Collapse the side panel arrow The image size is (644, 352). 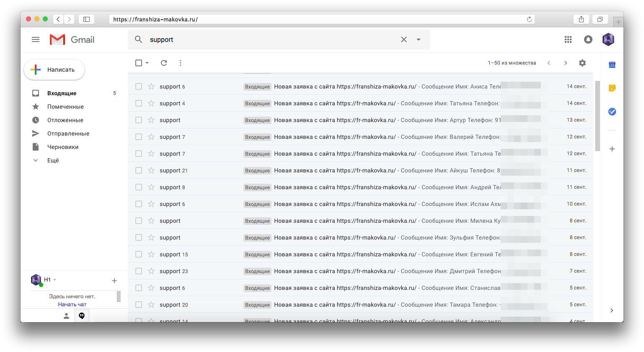point(612,310)
